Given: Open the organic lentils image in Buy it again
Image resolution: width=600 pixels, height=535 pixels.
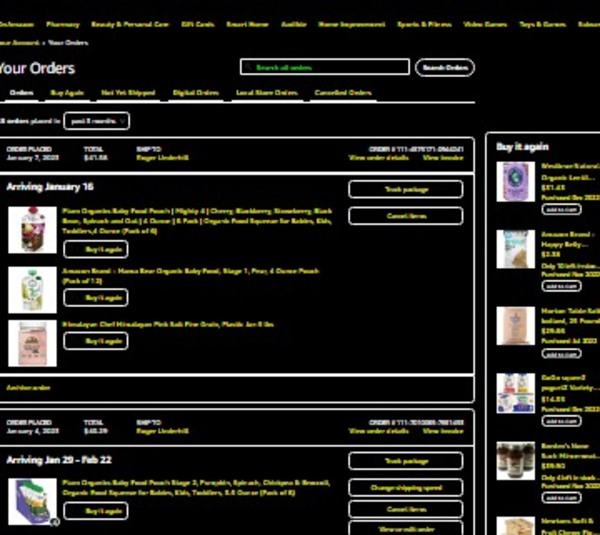Looking at the screenshot, I should click(x=516, y=182).
